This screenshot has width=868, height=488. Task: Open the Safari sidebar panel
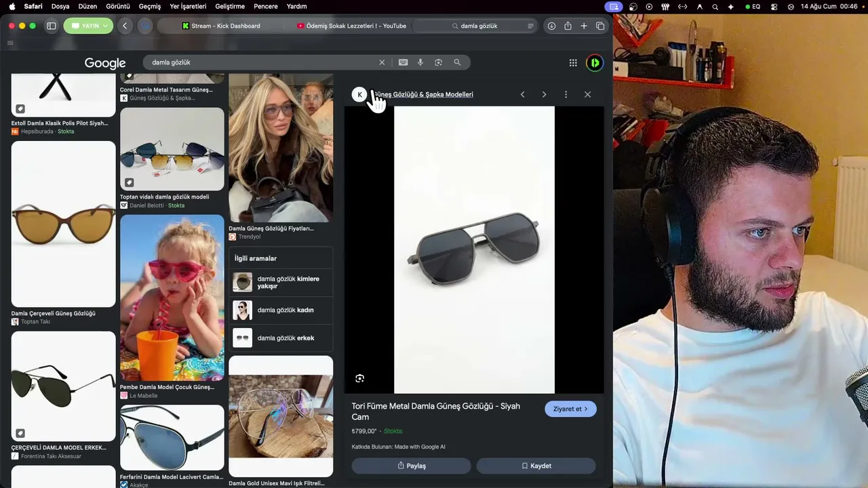pyautogui.click(x=51, y=26)
